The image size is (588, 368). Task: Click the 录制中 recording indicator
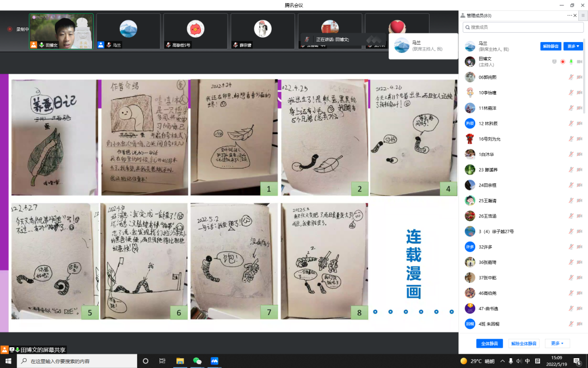pos(18,29)
